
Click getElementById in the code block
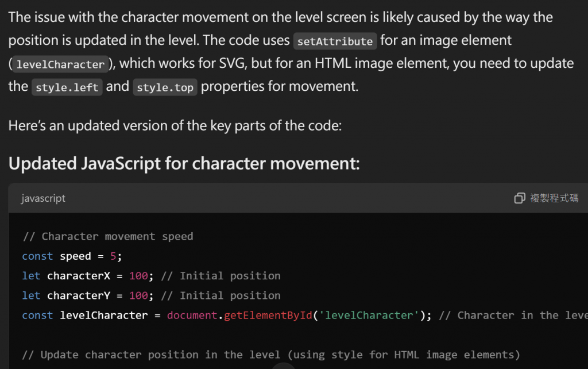click(268, 316)
